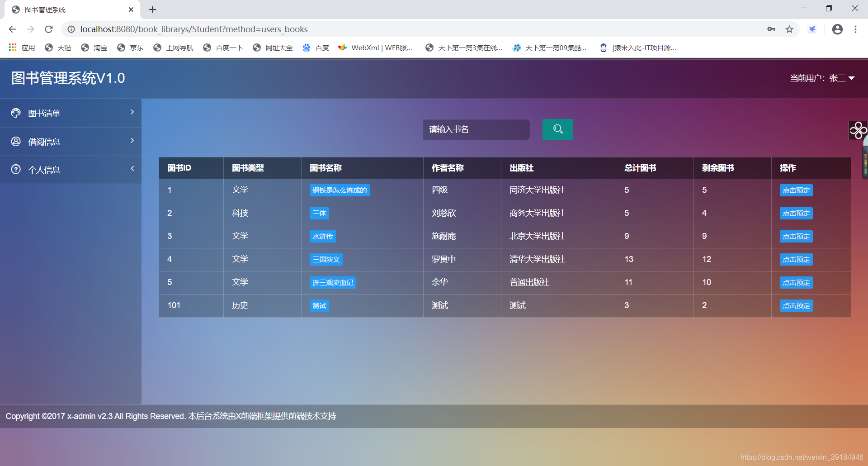Image resolution: width=868 pixels, height=466 pixels.
Task: Open the 猿来入此-IT项目源 bookmark
Action: (x=637, y=48)
